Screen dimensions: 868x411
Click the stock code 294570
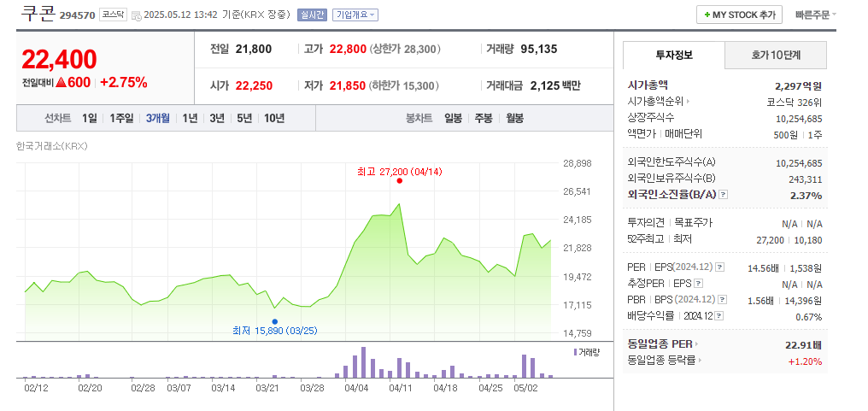[x=78, y=15]
